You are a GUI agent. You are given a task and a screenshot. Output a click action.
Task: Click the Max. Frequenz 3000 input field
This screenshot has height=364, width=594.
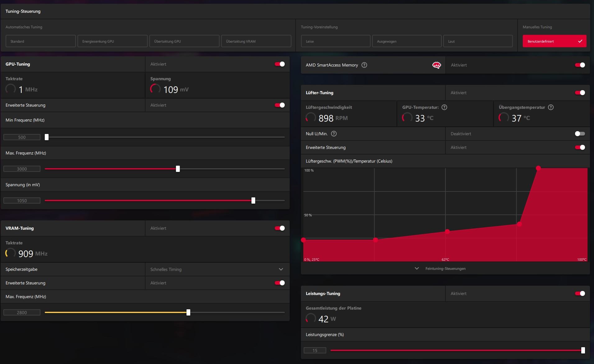click(x=22, y=169)
